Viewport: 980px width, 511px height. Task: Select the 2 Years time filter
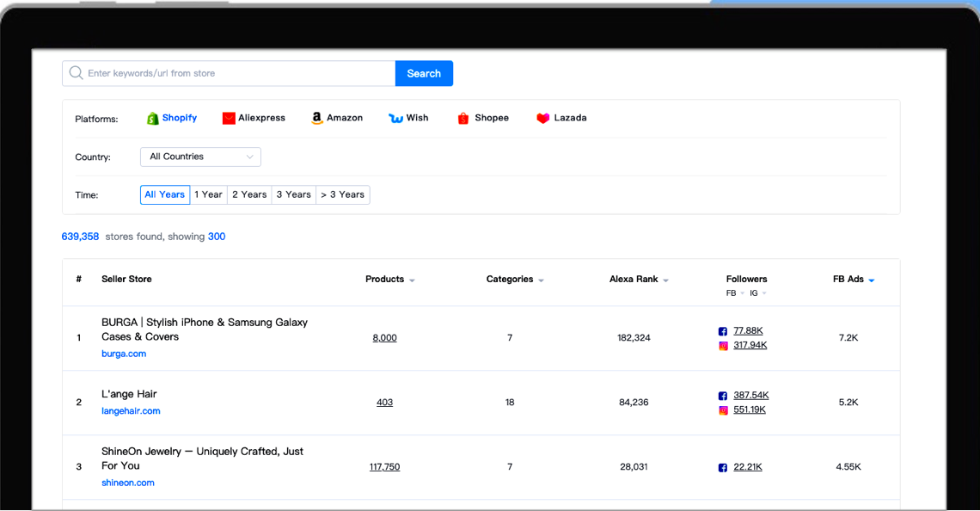pos(249,195)
